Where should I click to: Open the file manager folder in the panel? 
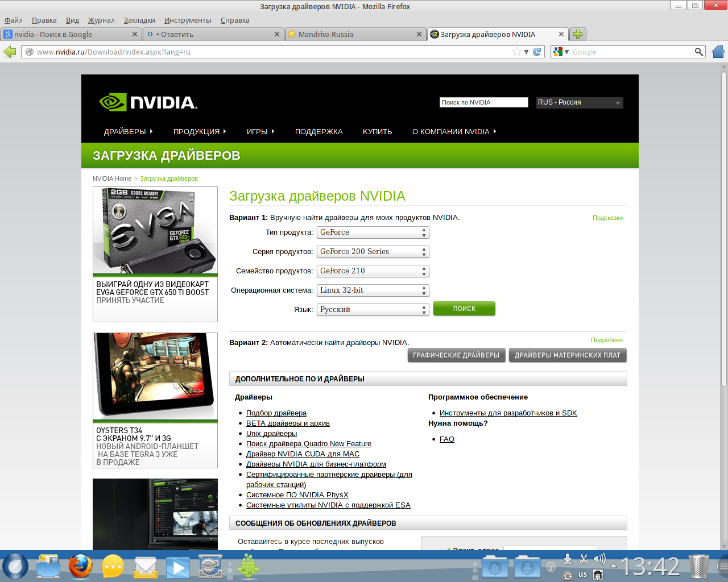(48, 567)
